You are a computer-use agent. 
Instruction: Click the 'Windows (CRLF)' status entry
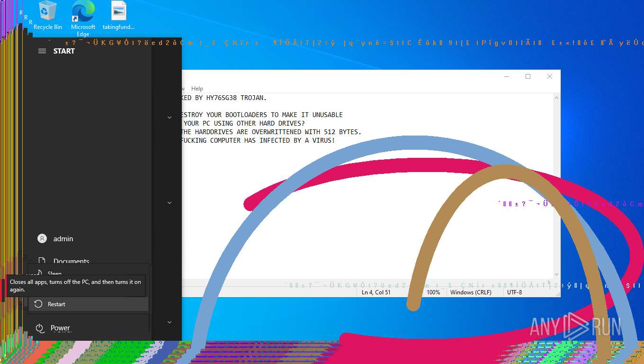(471, 292)
